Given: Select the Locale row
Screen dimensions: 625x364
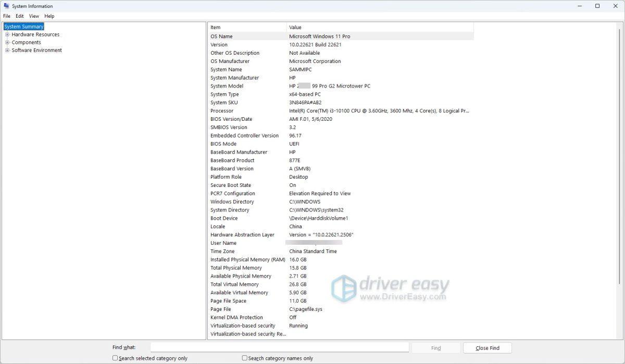Looking at the screenshot, I should click(341, 227).
